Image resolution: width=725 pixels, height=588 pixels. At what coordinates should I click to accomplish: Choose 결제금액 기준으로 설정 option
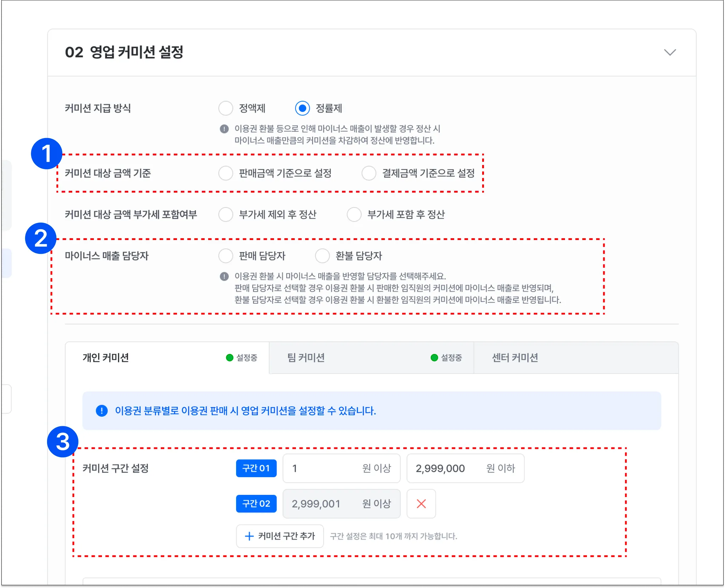click(369, 173)
